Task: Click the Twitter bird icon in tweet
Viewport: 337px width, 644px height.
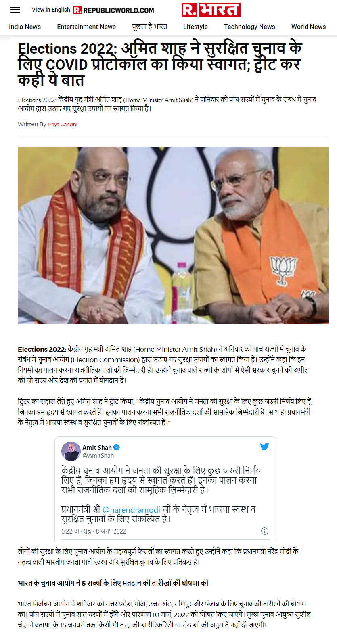Action: pyautogui.click(x=264, y=446)
